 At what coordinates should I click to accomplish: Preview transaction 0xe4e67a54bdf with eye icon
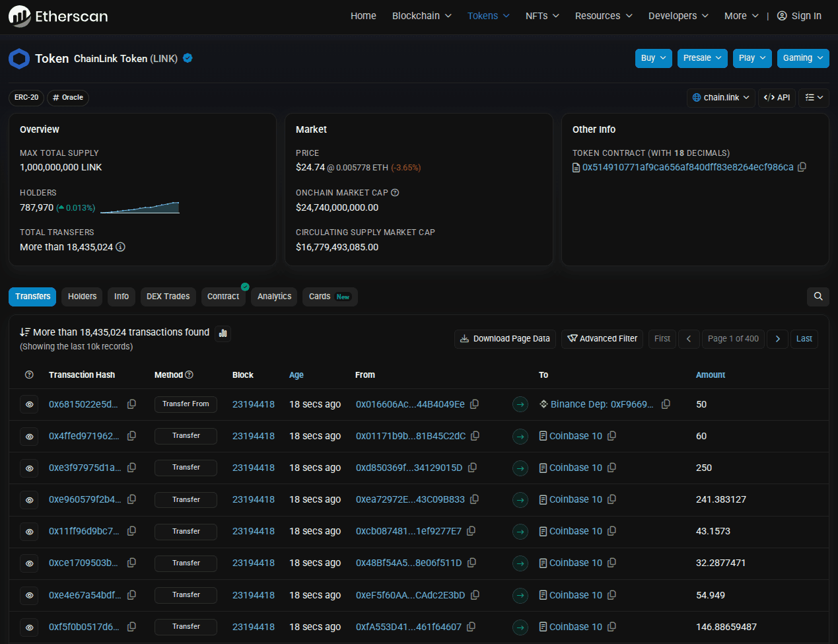coord(29,595)
